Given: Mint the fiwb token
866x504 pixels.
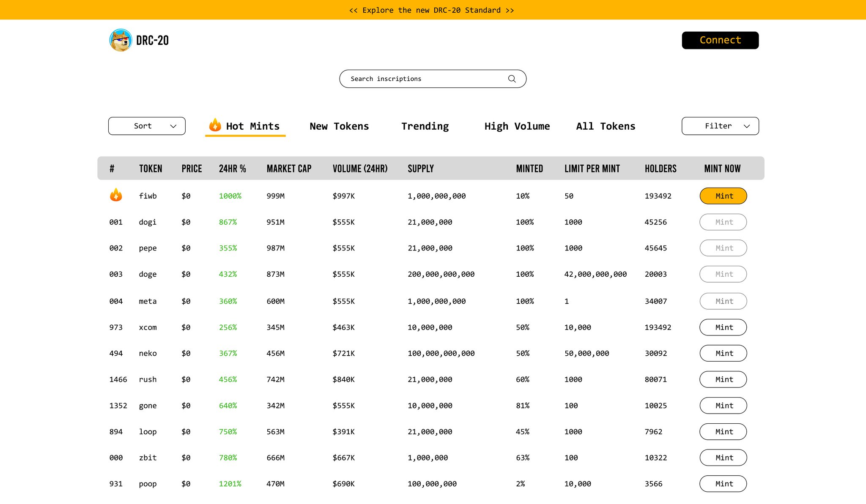Looking at the screenshot, I should 723,196.
